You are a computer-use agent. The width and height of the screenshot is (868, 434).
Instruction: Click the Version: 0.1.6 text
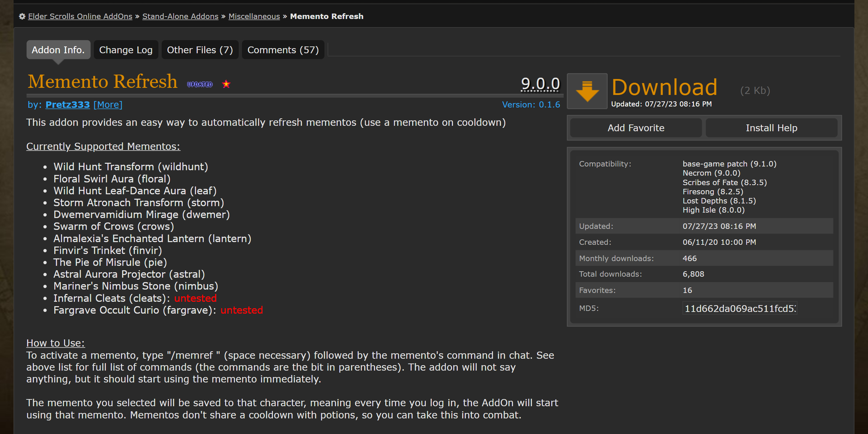(531, 104)
